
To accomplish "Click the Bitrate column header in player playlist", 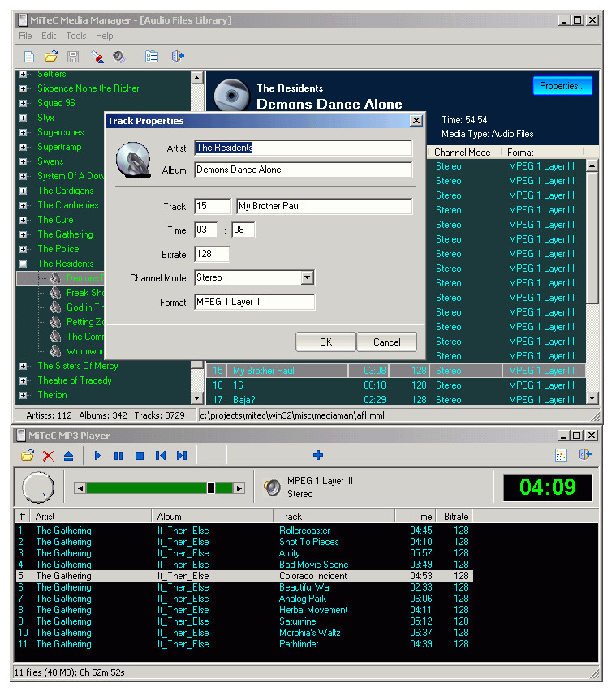I will pyautogui.click(x=455, y=517).
